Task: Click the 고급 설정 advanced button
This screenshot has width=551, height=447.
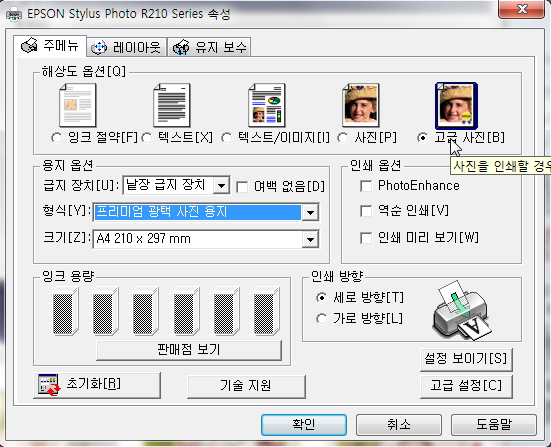Action: click(x=466, y=386)
